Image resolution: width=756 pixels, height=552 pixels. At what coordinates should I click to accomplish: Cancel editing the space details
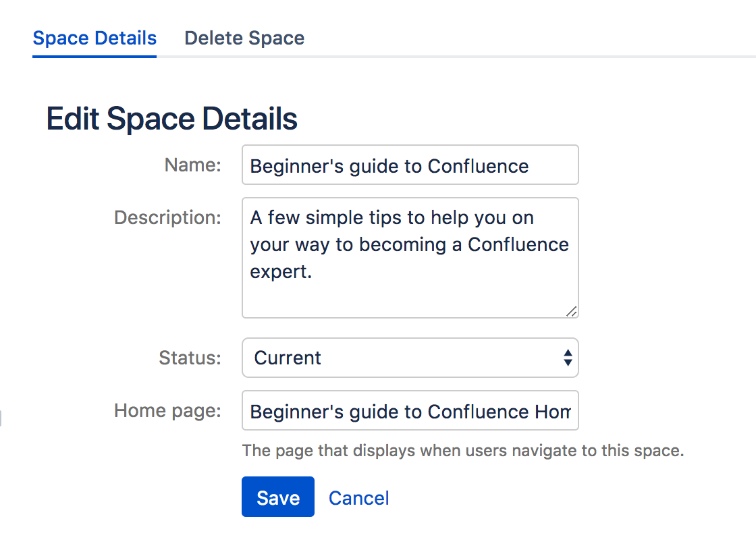(x=358, y=498)
